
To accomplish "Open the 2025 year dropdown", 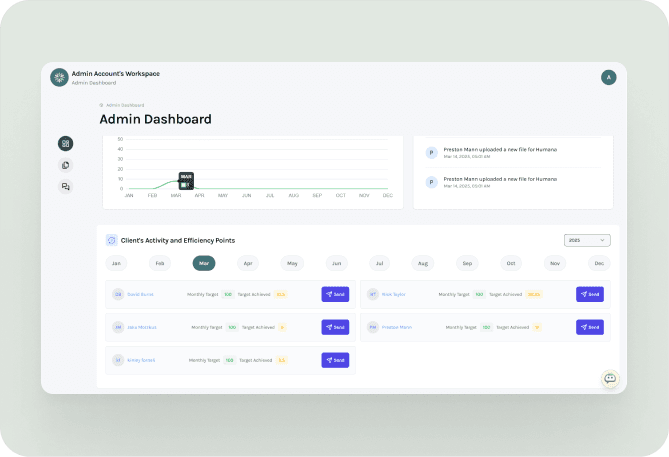I will [x=587, y=240].
